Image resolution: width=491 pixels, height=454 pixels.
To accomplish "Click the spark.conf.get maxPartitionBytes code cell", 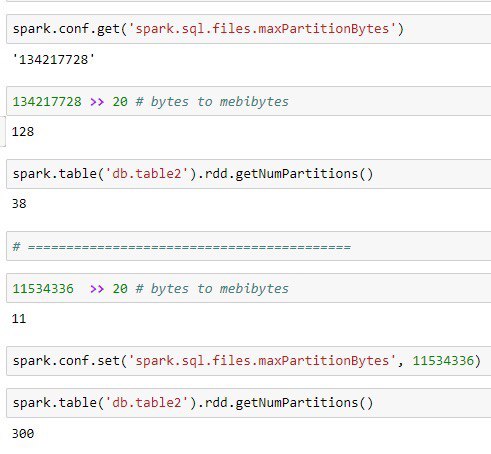I will [x=249, y=29].
